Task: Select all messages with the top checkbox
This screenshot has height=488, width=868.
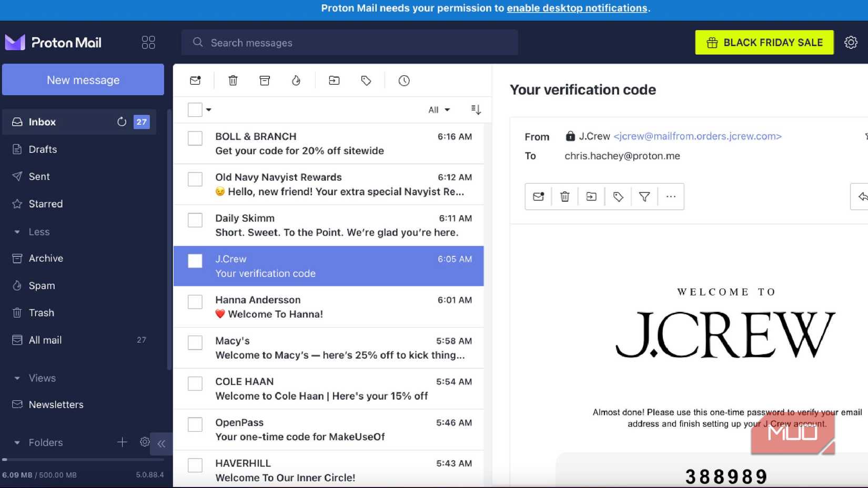Action: (194, 109)
